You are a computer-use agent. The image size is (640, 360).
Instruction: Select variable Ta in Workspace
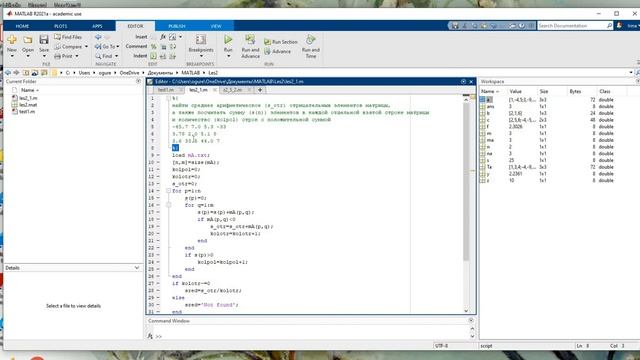pos(489,167)
